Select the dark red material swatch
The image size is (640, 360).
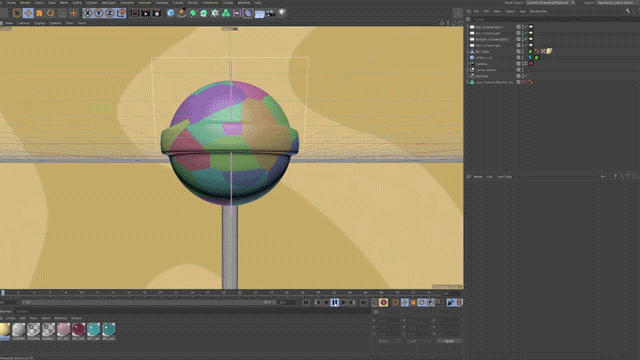(78, 330)
